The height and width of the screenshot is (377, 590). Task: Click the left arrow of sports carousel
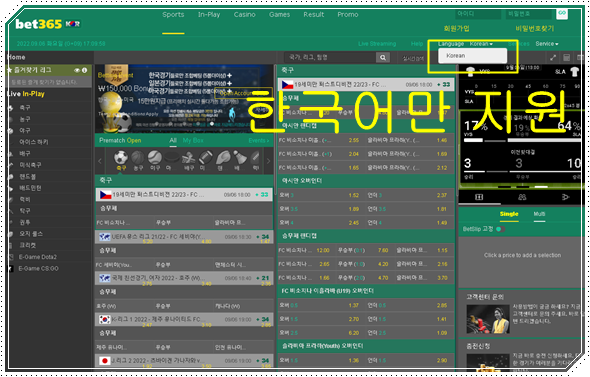click(100, 161)
